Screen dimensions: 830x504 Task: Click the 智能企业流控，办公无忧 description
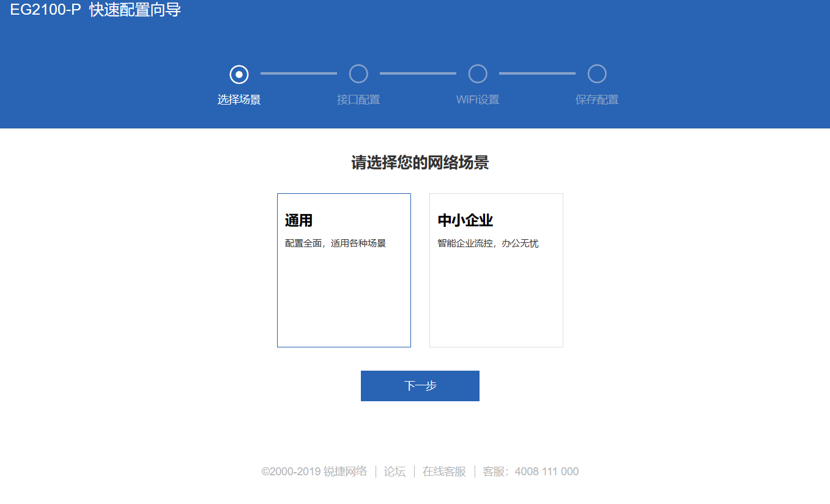coord(488,243)
